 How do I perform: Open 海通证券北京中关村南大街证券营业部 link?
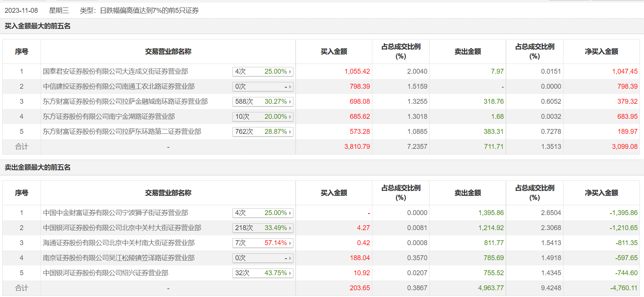click(119, 243)
